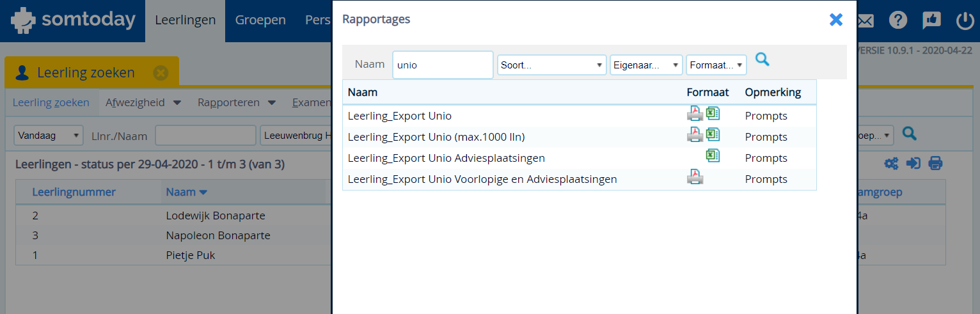Close the Leerling zoeken tab
The image size is (980, 314).
(x=161, y=73)
